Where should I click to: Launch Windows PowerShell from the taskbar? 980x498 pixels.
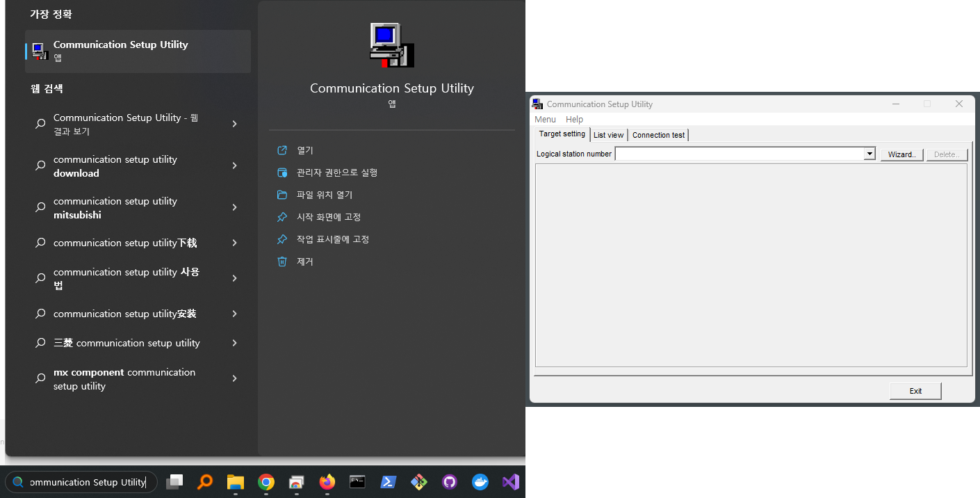[x=388, y=482]
